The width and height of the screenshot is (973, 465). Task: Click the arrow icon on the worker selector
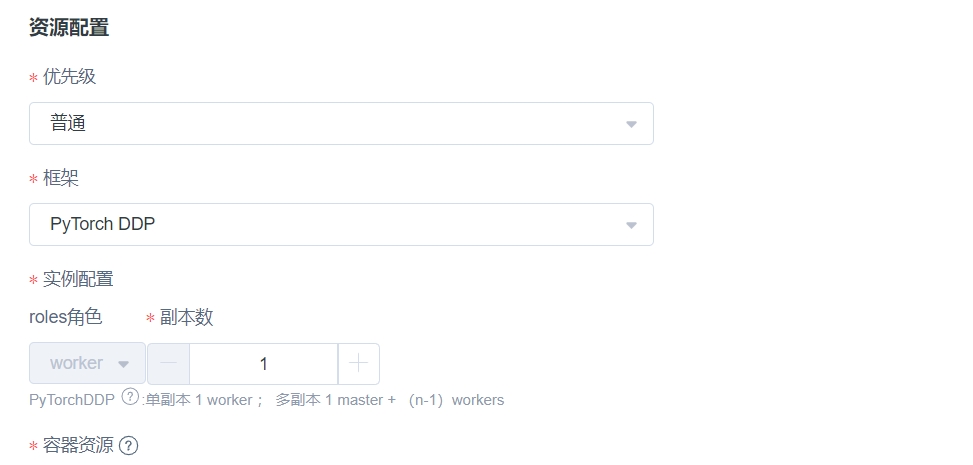123,364
